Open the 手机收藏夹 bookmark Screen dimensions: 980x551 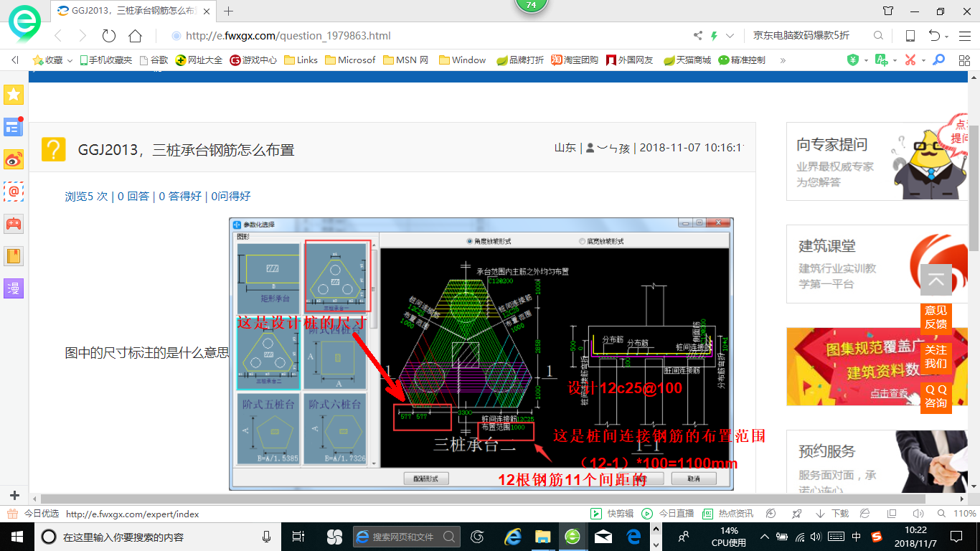pyautogui.click(x=105, y=60)
